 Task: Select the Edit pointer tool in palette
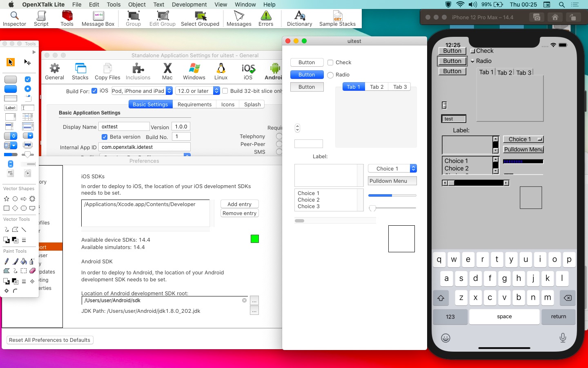[x=27, y=62]
